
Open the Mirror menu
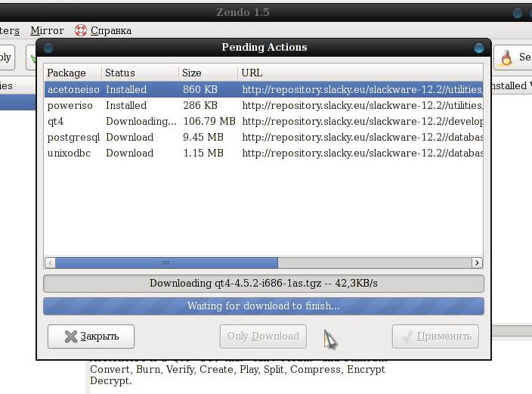(x=47, y=30)
